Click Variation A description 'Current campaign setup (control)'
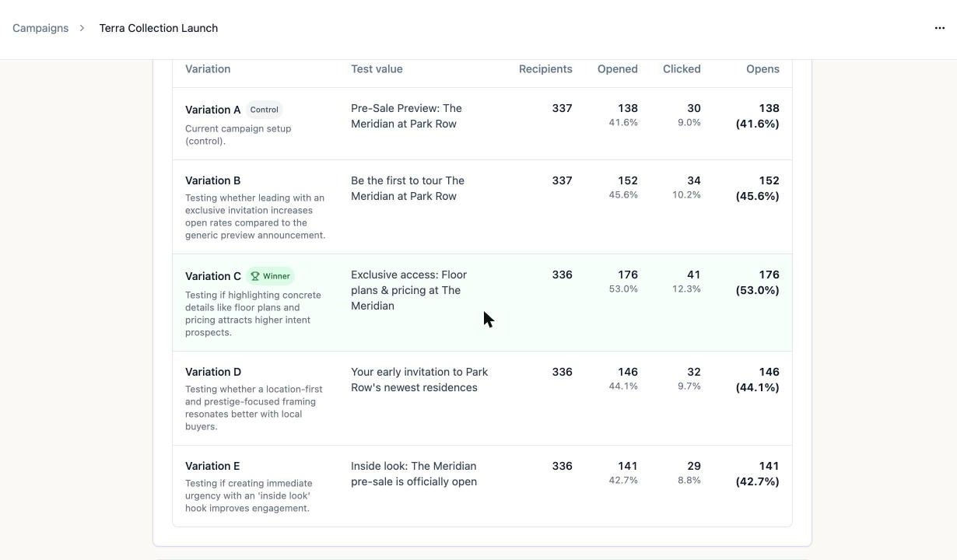Screen dimensions: 957x560 click(238, 135)
